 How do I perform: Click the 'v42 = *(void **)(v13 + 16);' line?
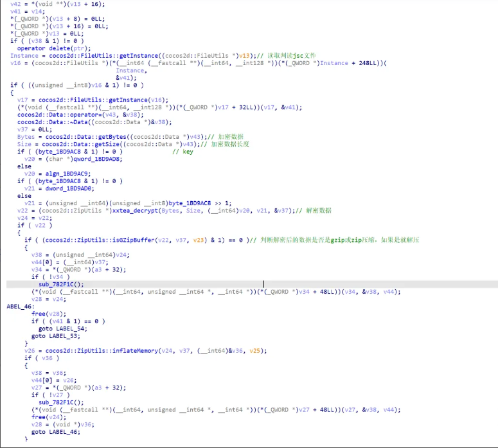(x=57, y=4)
